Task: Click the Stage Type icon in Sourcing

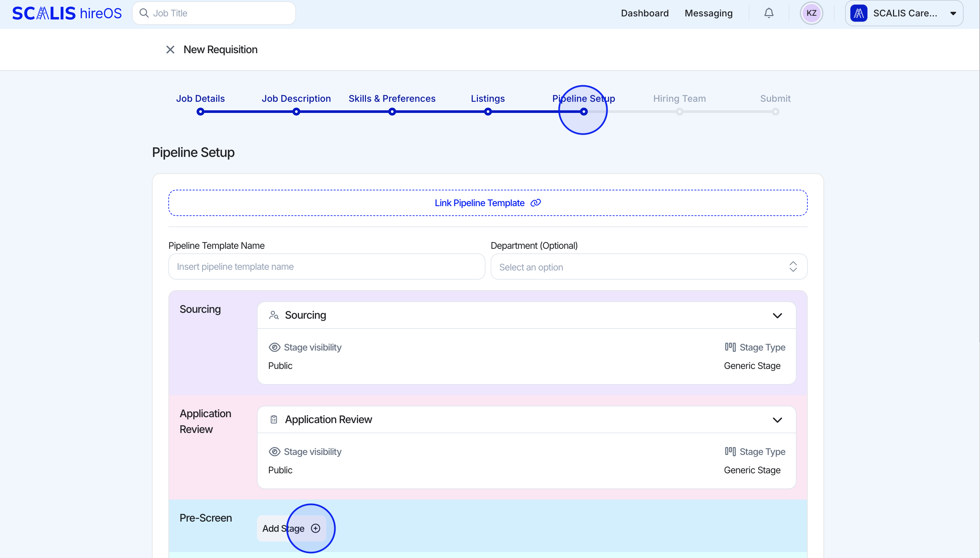Action: 730,347
